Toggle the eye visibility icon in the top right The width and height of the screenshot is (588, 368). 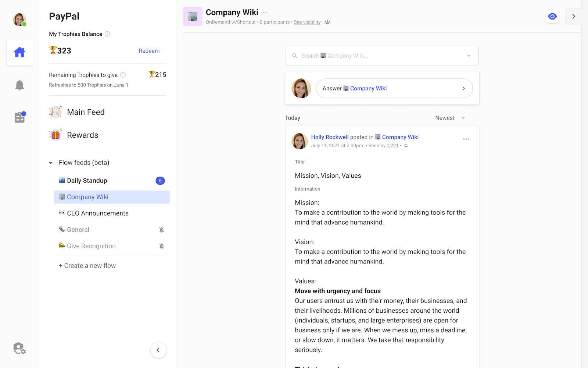(x=552, y=16)
